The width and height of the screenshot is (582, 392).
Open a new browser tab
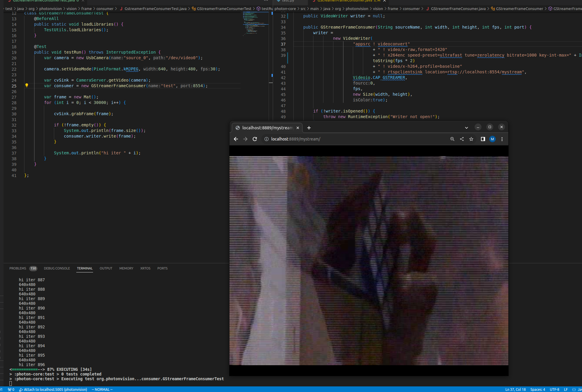coord(309,128)
